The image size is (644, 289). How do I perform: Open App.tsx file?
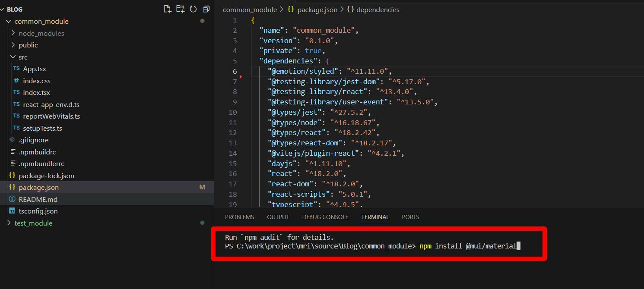tap(35, 69)
